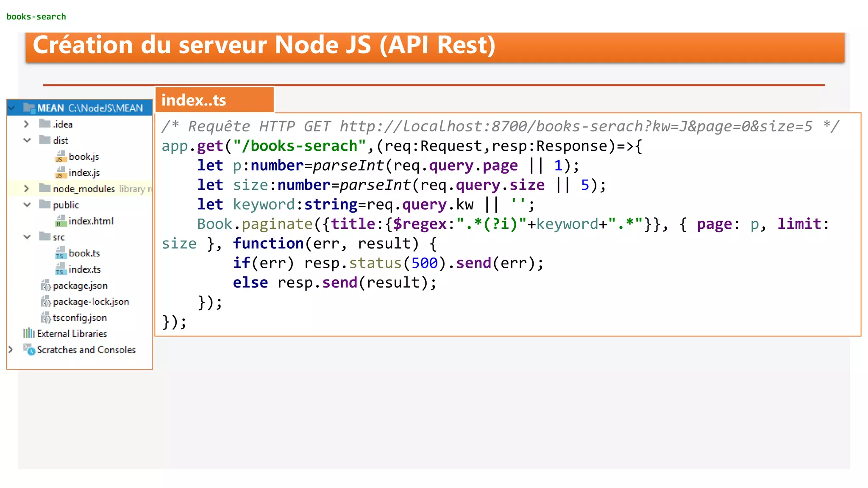This screenshot has height=488, width=868.
Task: Click the let keyword:string code line
Action: 366,205
